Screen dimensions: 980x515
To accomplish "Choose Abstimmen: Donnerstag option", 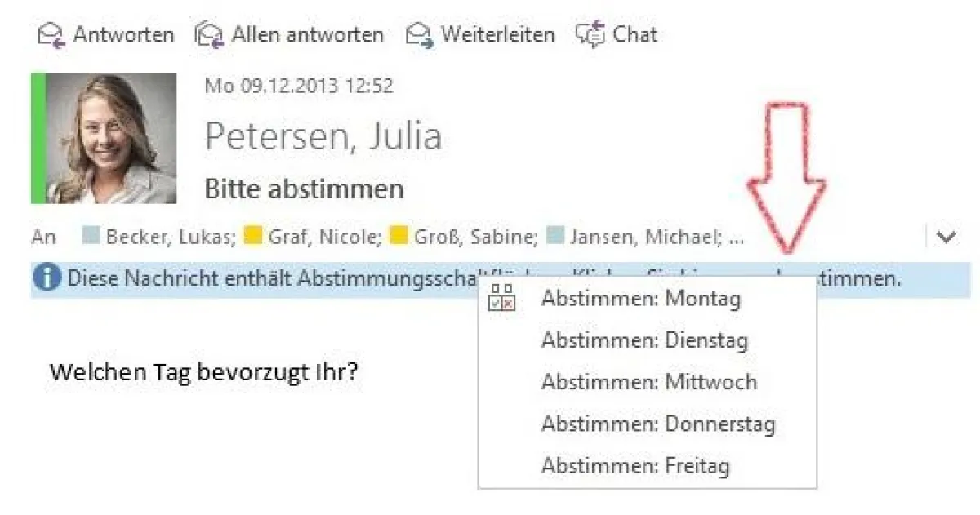I will point(658,424).
